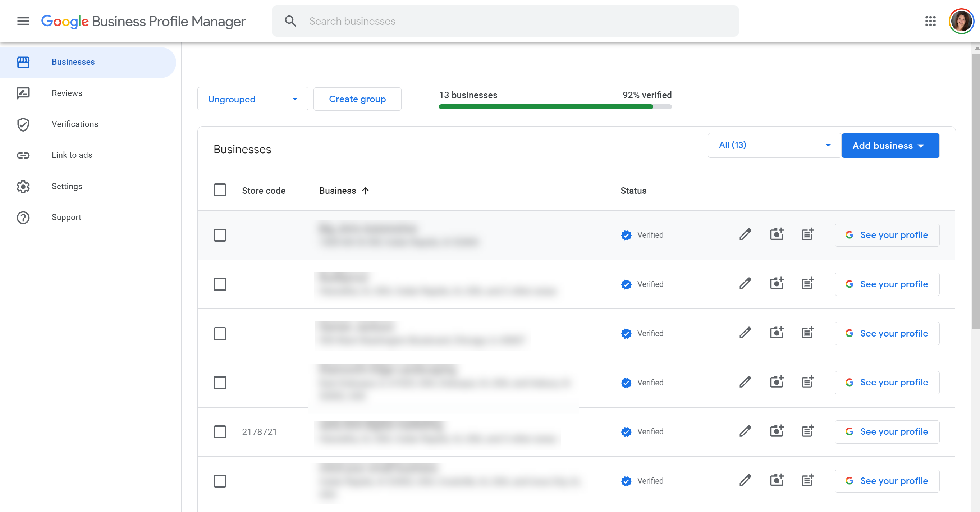Screen dimensions: 980x512
Task: Click the search magnifier icon
Action: (290, 21)
